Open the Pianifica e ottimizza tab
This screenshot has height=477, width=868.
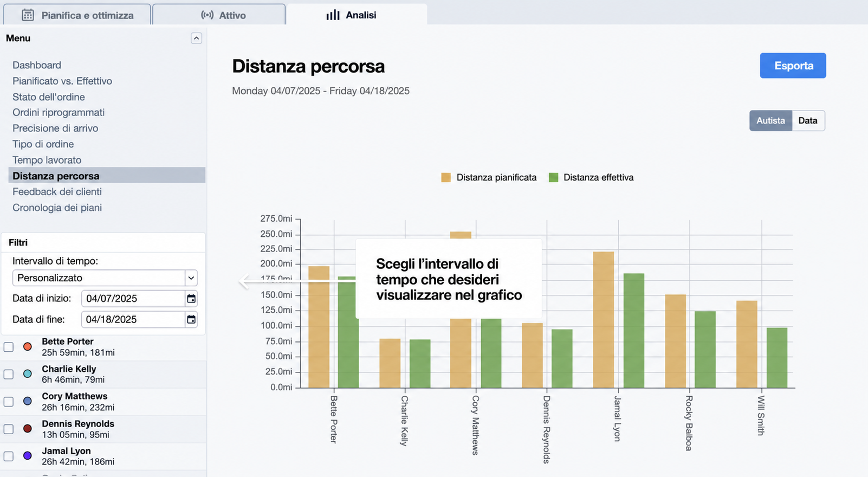pyautogui.click(x=77, y=15)
